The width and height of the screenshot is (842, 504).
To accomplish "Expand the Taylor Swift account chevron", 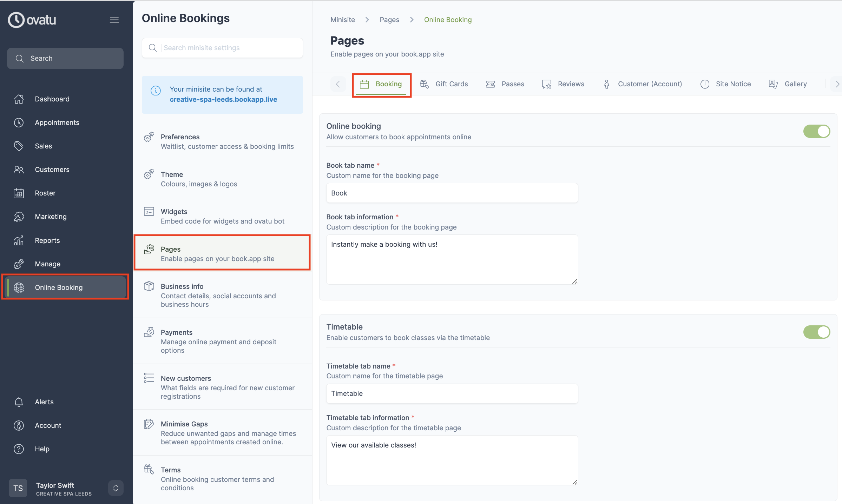I will click(116, 488).
